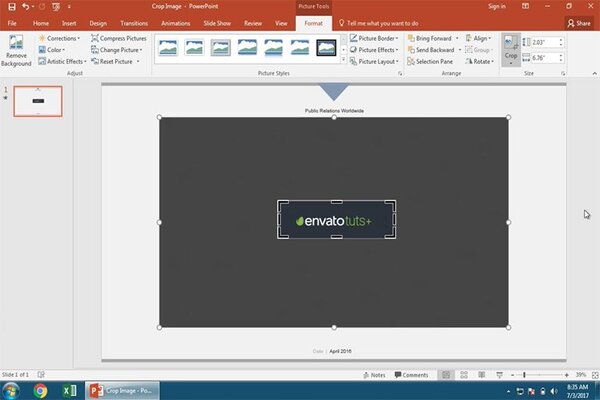Switch to Normal view
Viewport: 600px width, 400px height.
[446, 375]
